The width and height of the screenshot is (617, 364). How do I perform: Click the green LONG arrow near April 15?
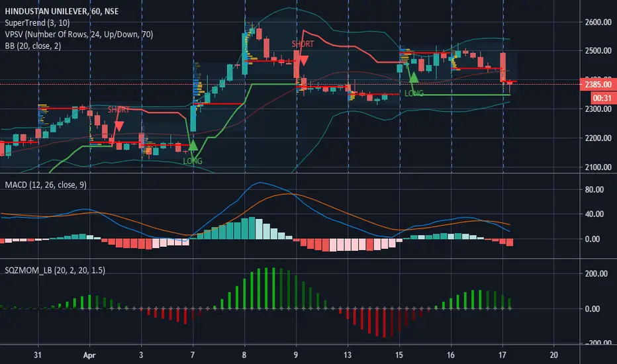click(414, 77)
